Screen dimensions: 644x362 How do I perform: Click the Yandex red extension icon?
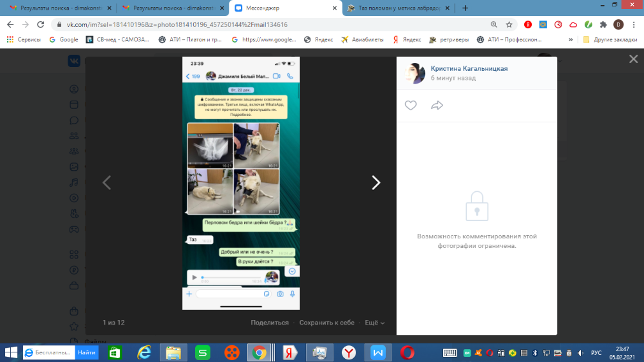point(528,24)
